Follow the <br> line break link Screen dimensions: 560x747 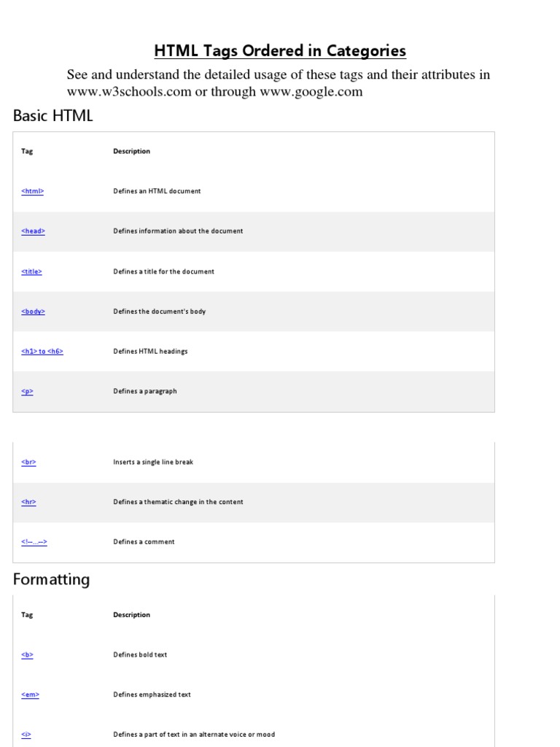coord(28,462)
